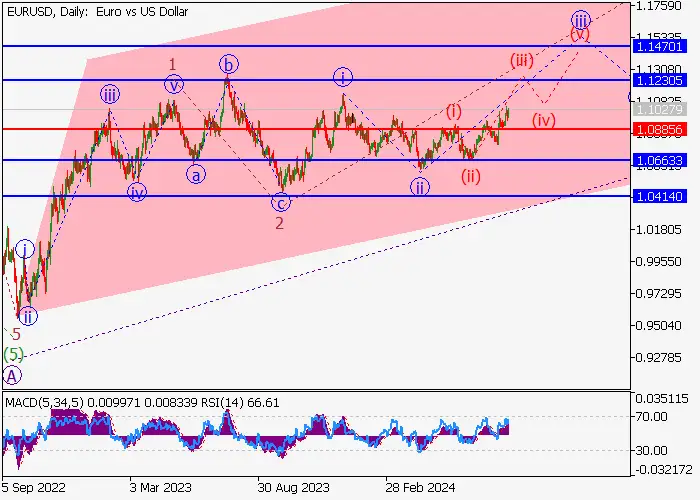Select the 1.12305 blue price label

(659, 80)
